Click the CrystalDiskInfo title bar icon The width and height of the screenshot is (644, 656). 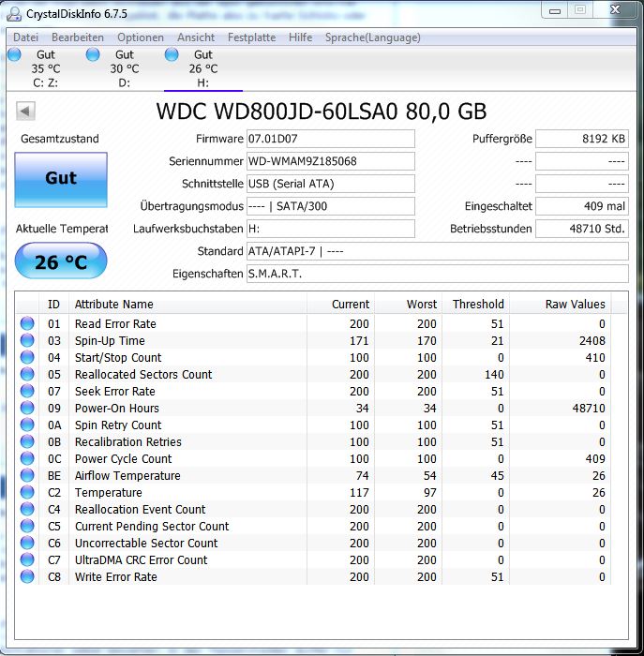tap(14, 13)
